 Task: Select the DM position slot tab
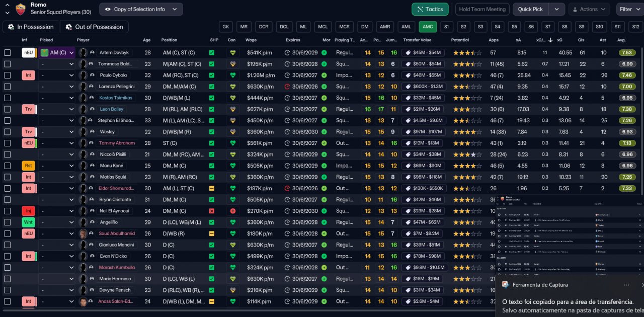point(365,27)
